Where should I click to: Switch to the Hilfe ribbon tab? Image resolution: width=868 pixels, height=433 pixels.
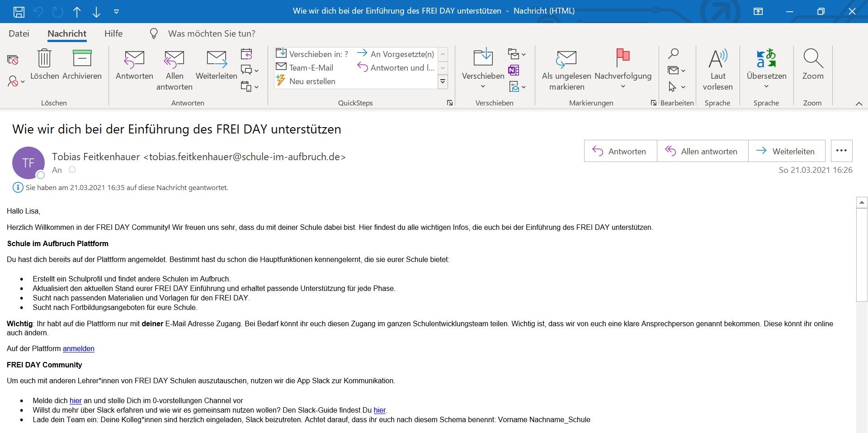click(x=113, y=33)
